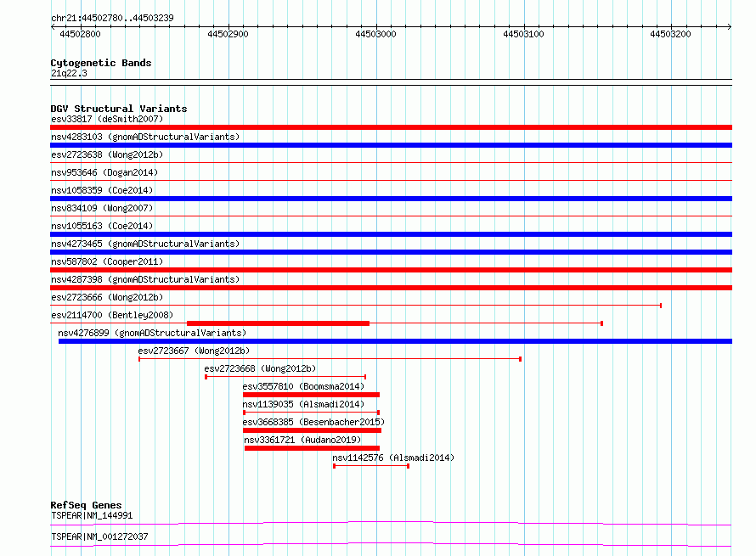Click thin red line of esv2723668
756x556 pixels.
click(285, 377)
